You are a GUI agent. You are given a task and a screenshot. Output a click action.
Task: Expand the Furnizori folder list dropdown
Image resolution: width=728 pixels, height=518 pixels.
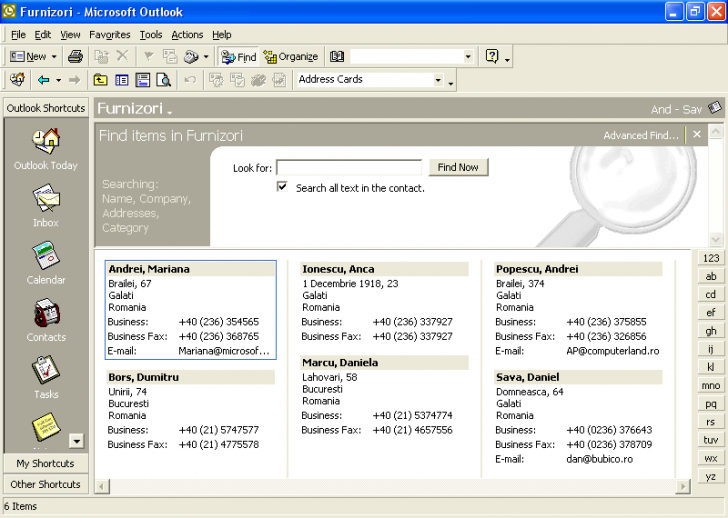[x=170, y=111]
